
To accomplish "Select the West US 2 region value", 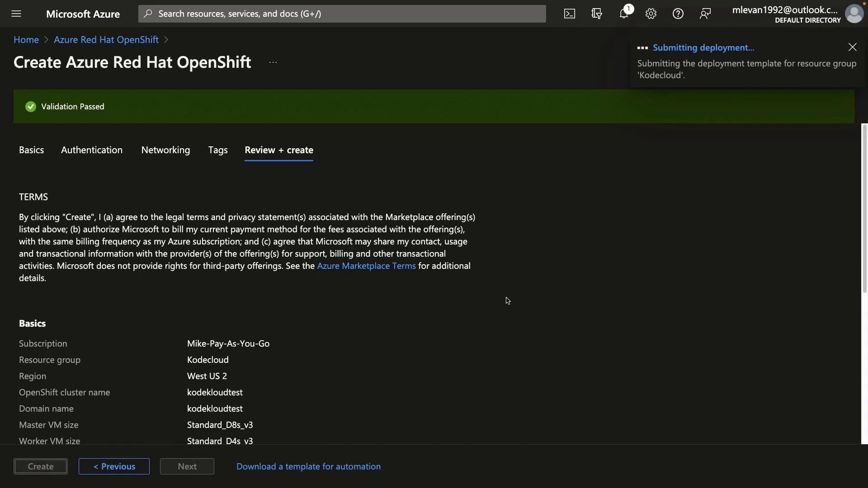I will click(x=207, y=376).
